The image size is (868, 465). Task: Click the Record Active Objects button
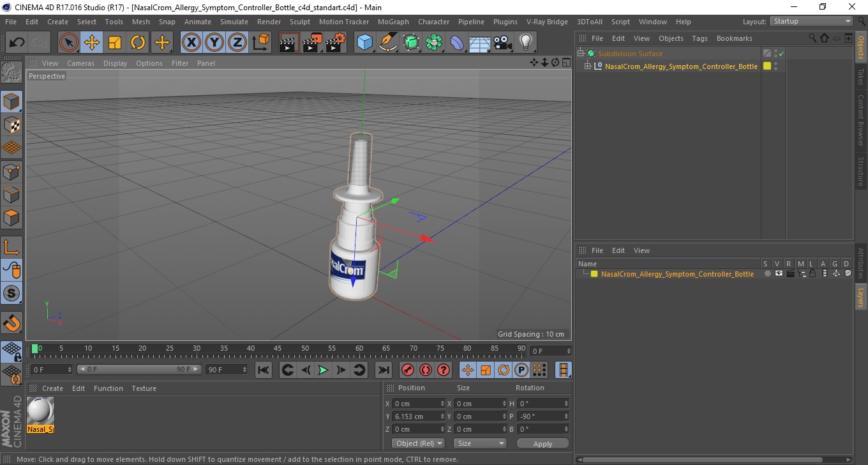click(x=407, y=370)
